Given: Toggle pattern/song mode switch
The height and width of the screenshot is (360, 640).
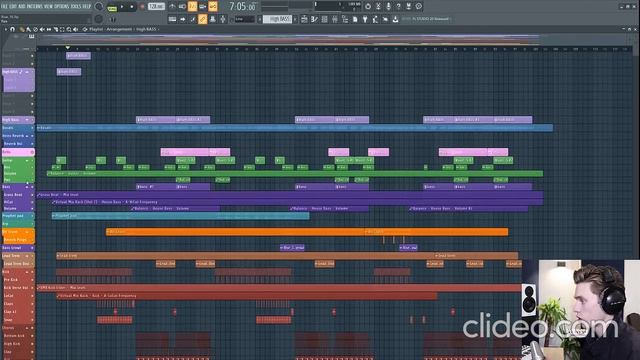Looking at the screenshot, I should point(112,8).
